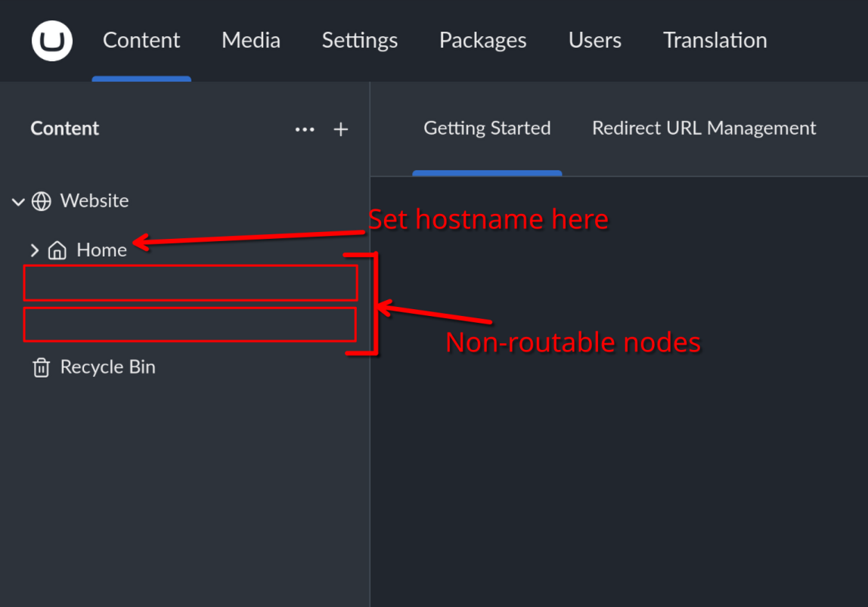Click the Recycle Bin trash can icon
The width and height of the screenshot is (868, 607).
click(x=41, y=367)
